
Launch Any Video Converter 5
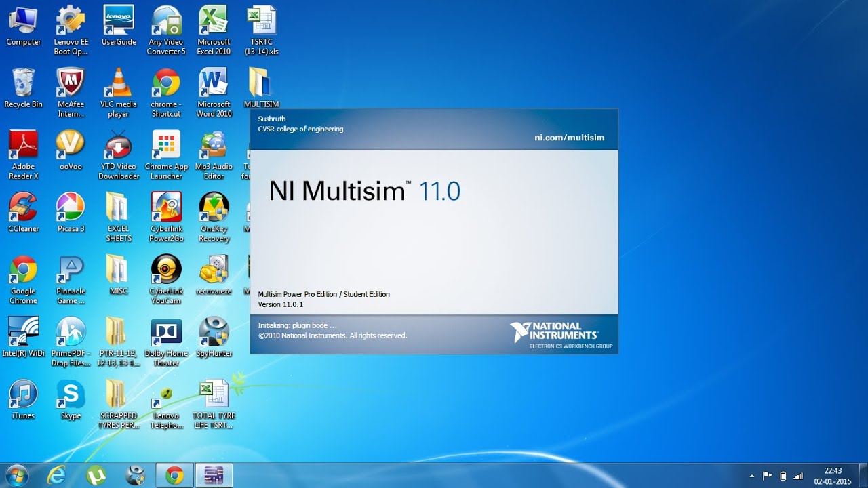[x=166, y=30]
